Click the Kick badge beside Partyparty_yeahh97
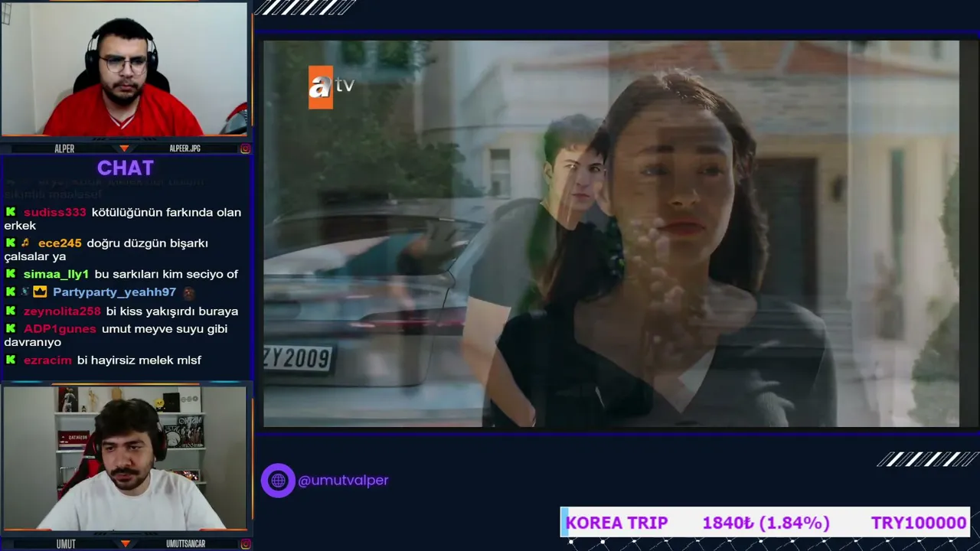The height and width of the screenshot is (551, 980). [x=11, y=292]
